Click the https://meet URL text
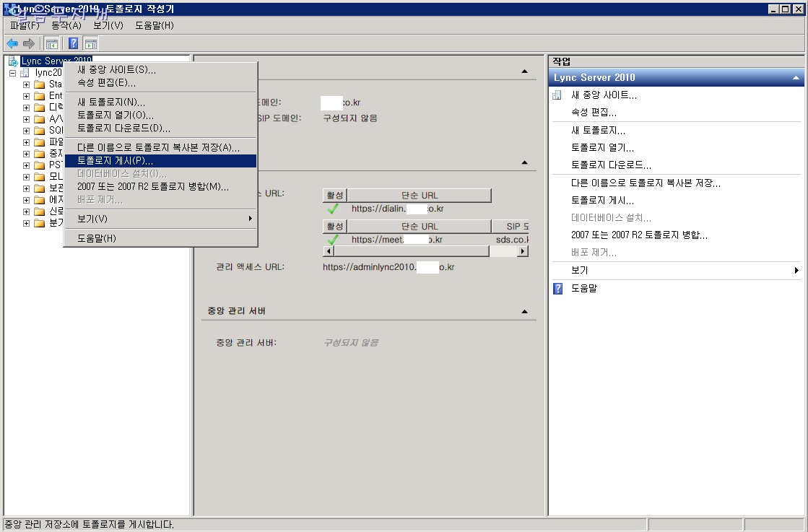 pyautogui.click(x=397, y=240)
